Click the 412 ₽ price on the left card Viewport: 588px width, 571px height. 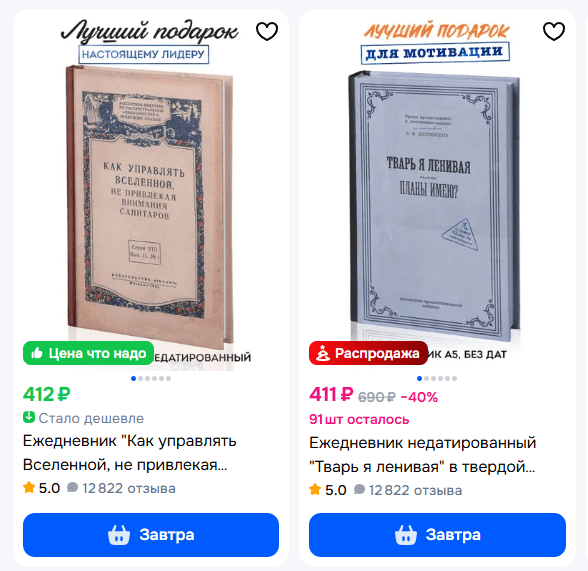46,394
